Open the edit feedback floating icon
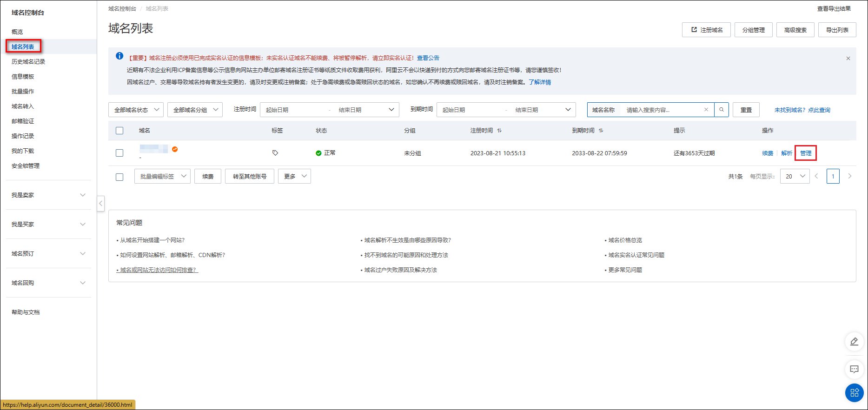Image resolution: width=868 pixels, height=410 pixels. pyautogui.click(x=854, y=342)
